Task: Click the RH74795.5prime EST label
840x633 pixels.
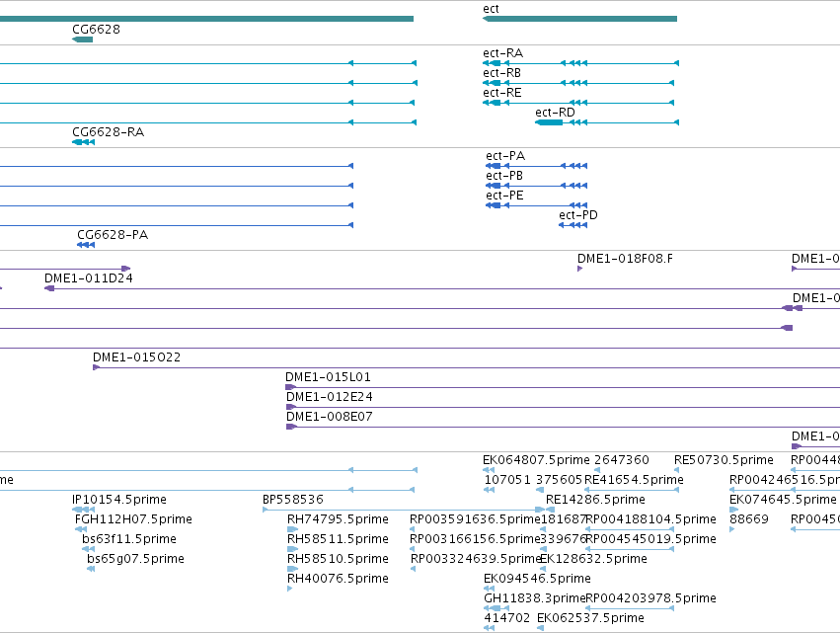Action: pos(338,519)
